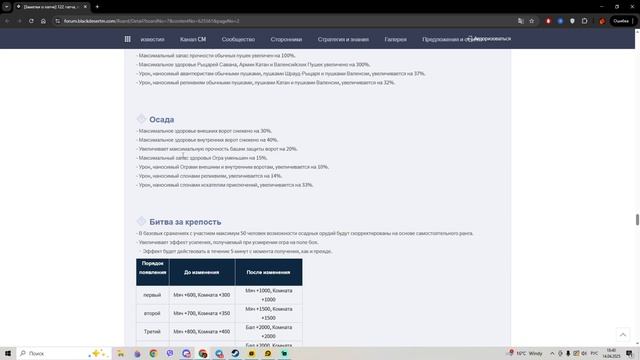The width and height of the screenshot is (640, 360).
Task: Open the weather widget in taskbar
Action: coord(525,353)
